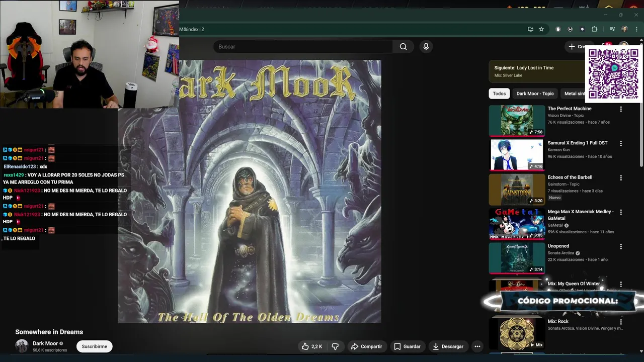Open options for Mega Man X Medley
Viewport: 644px width, 362px height.
pos(621,212)
